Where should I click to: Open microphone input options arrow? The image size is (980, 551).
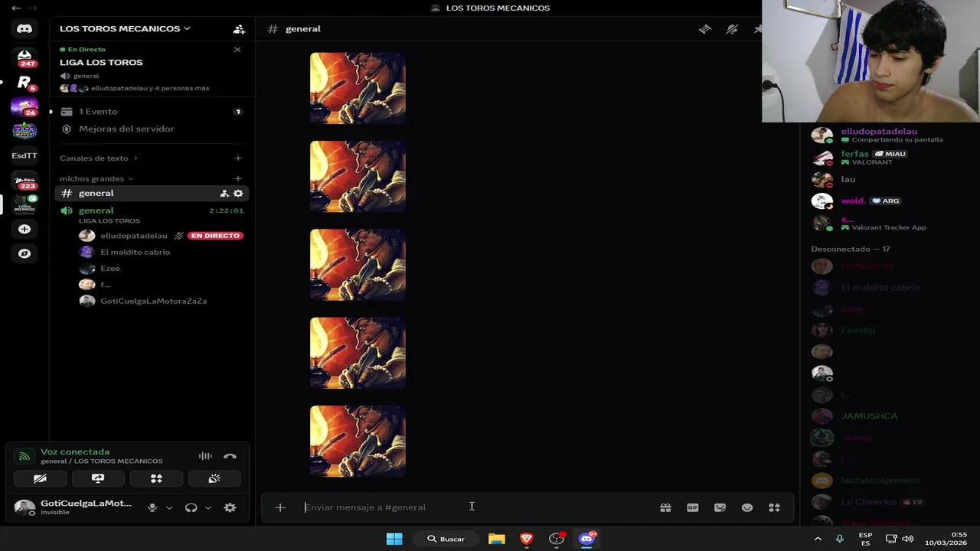[x=169, y=507]
